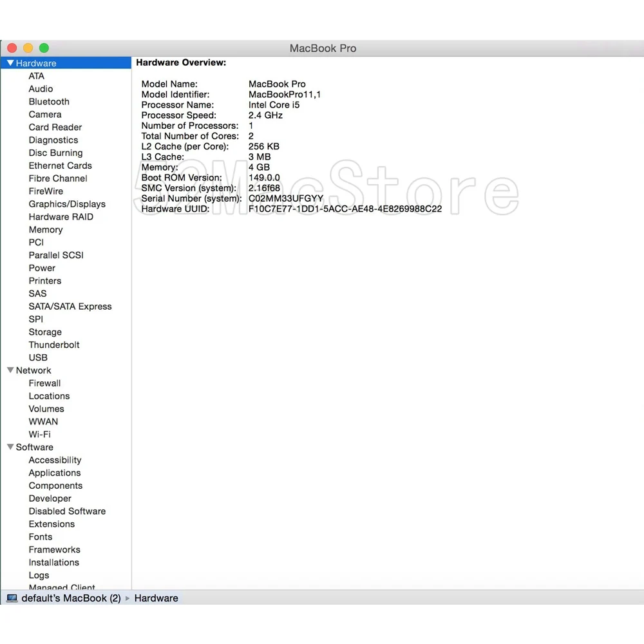Select SAS in the sidebar
The width and height of the screenshot is (644, 644).
pyautogui.click(x=37, y=294)
